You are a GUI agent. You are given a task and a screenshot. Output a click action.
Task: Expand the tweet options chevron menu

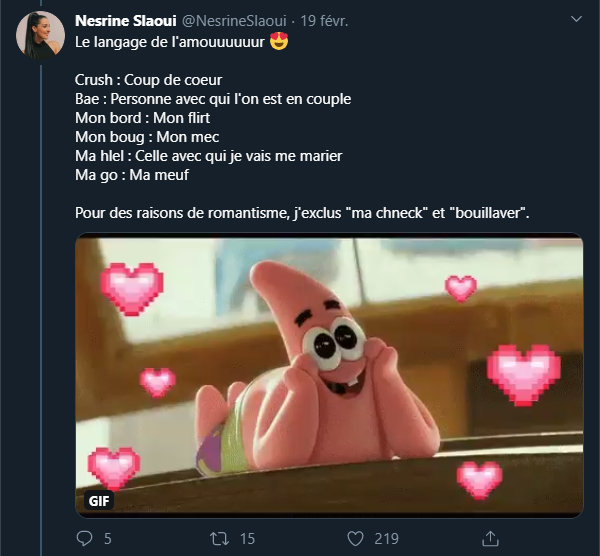tap(574, 20)
